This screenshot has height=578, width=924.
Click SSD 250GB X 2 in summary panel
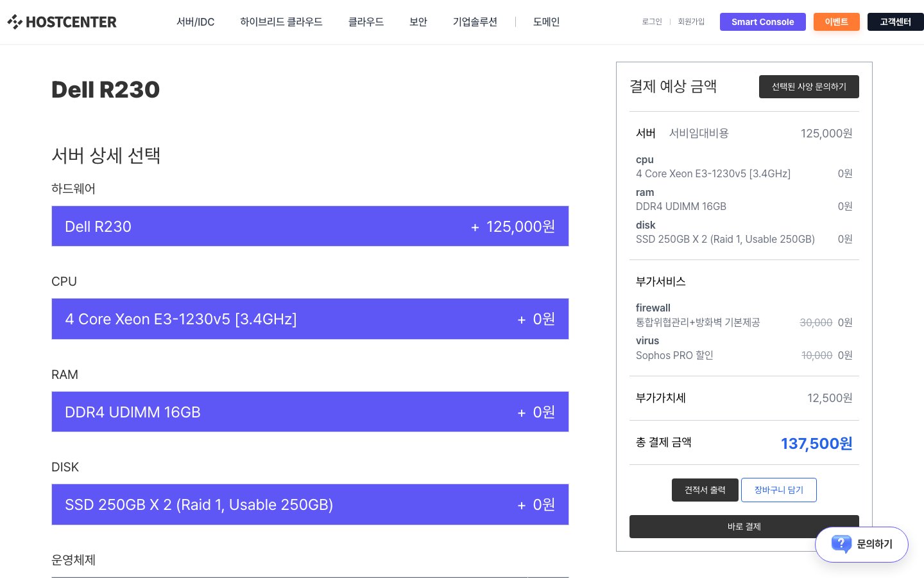(x=725, y=239)
